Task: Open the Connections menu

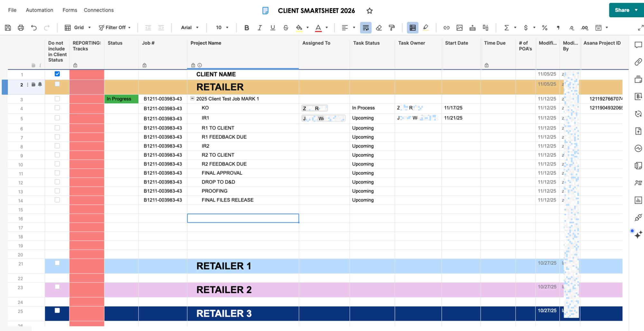Action: pos(98,10)
